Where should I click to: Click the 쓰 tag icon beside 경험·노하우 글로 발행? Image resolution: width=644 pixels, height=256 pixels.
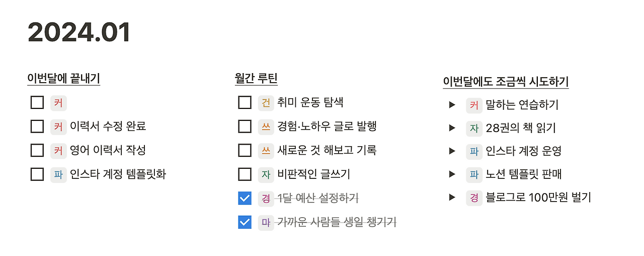(x=266, y=126)
